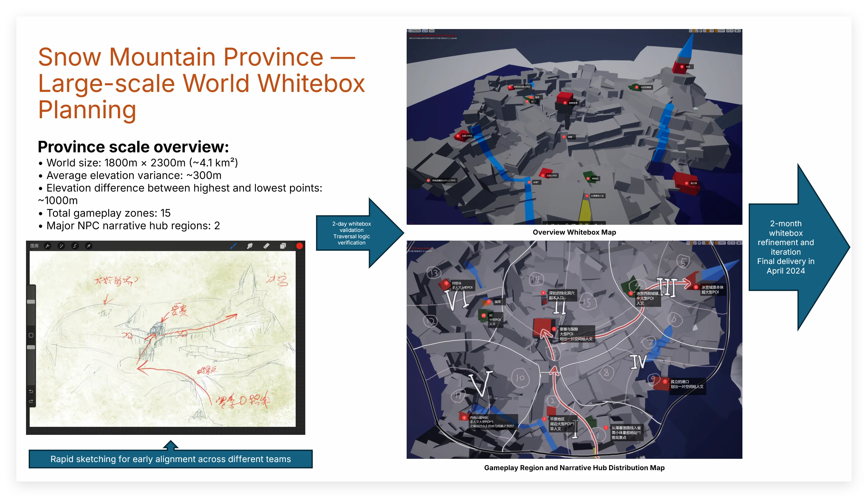868x498 pixels.
Task: Toggle orange grid snapping in top viewport
Action: (708, 31)
